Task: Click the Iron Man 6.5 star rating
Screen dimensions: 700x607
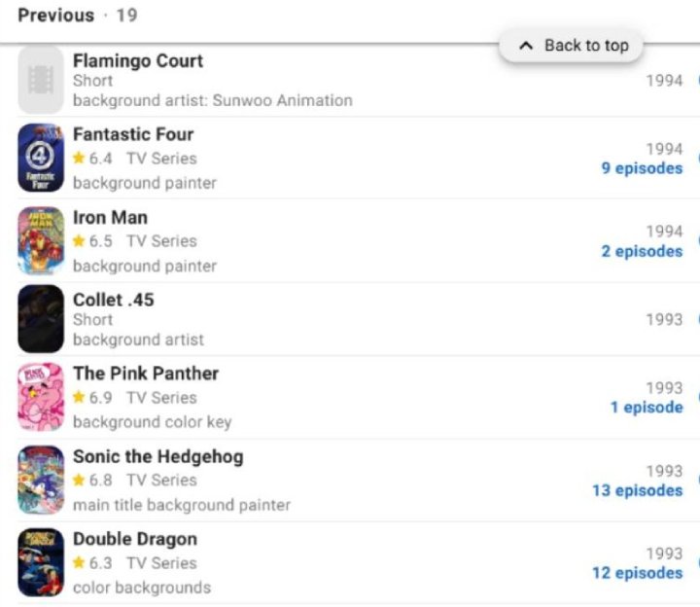Action: [92, 241]
